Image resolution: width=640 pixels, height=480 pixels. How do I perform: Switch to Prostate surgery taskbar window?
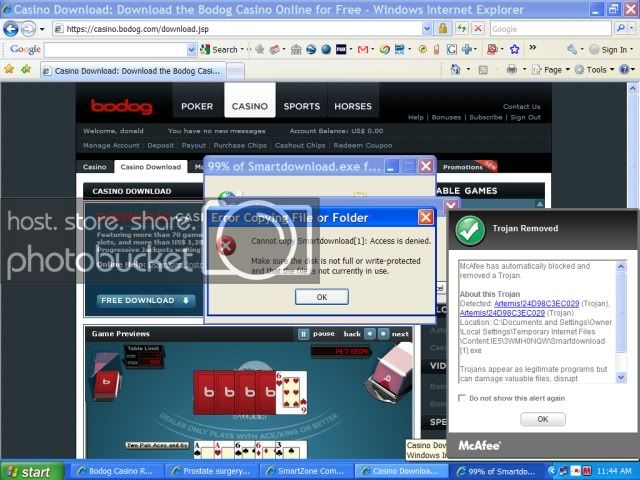[x=214, y=471]
